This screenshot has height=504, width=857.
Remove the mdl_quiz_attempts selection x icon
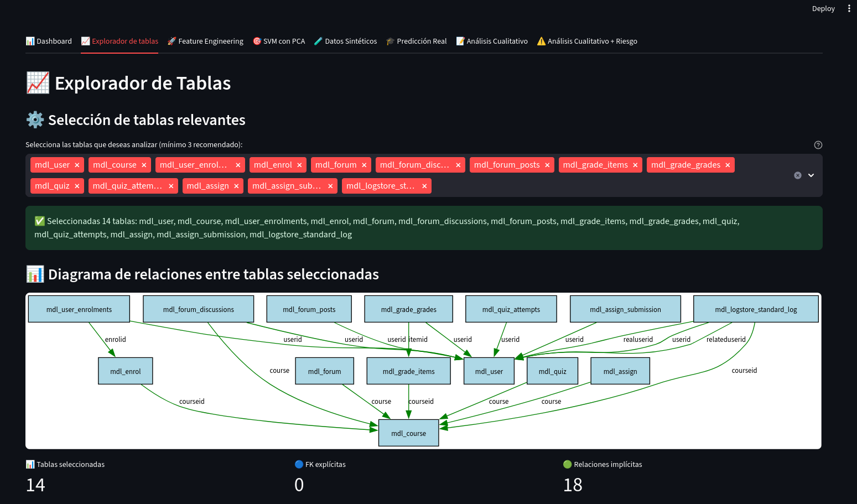point(171,185)
